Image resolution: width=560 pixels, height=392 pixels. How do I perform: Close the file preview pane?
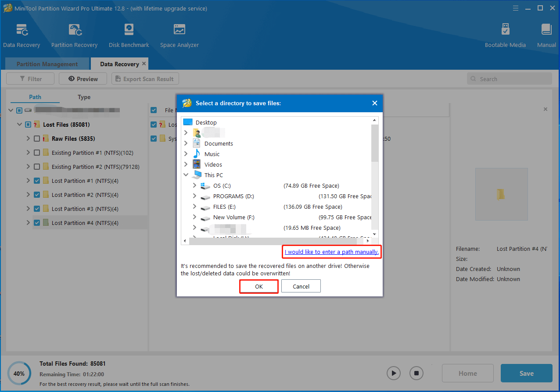[546, 109]
